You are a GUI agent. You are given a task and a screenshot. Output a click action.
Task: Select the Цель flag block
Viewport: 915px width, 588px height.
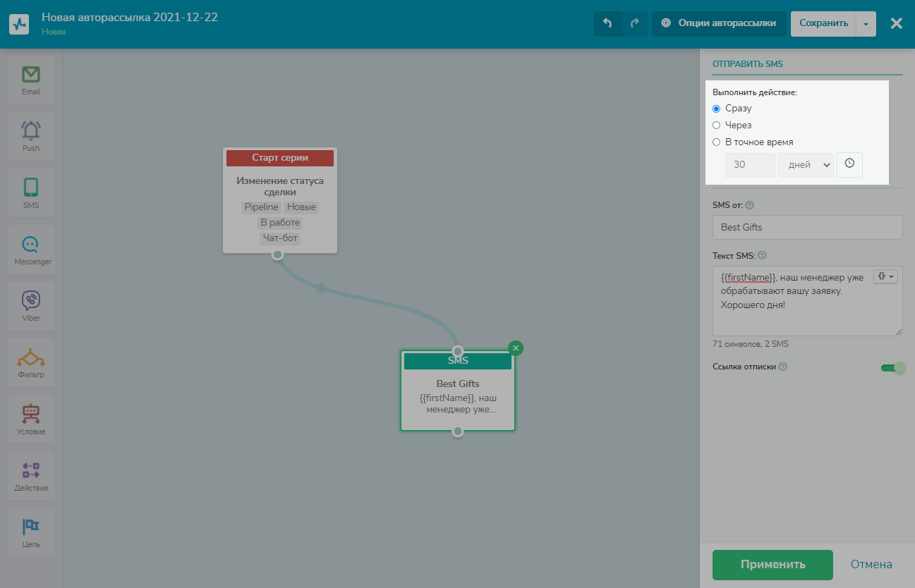[x=30, y=532]
